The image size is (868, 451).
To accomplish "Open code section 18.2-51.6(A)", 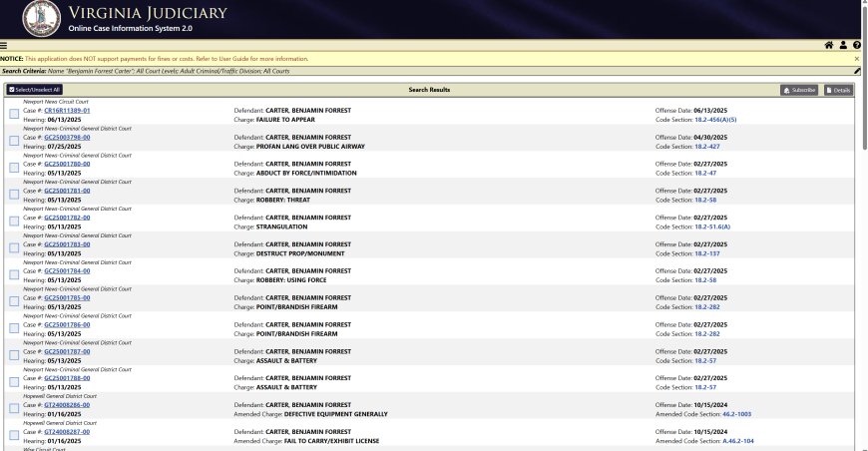I will tap(712, 226).
